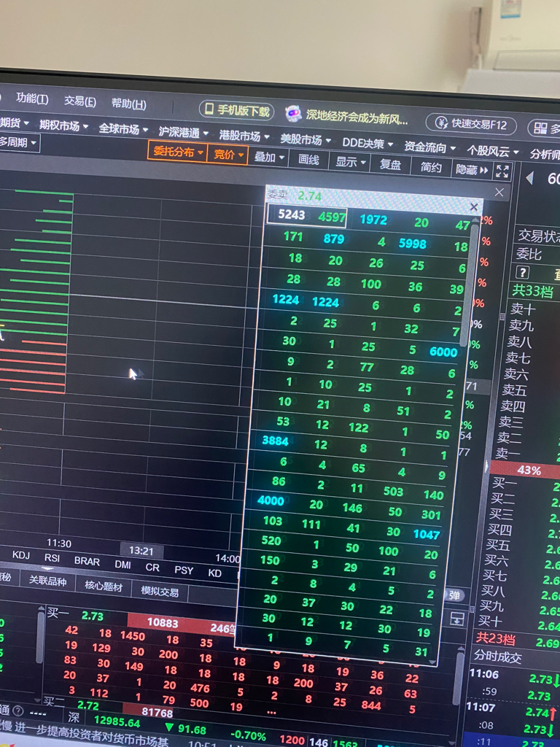Click 隐藏 to hide side panel

[472, 169]
